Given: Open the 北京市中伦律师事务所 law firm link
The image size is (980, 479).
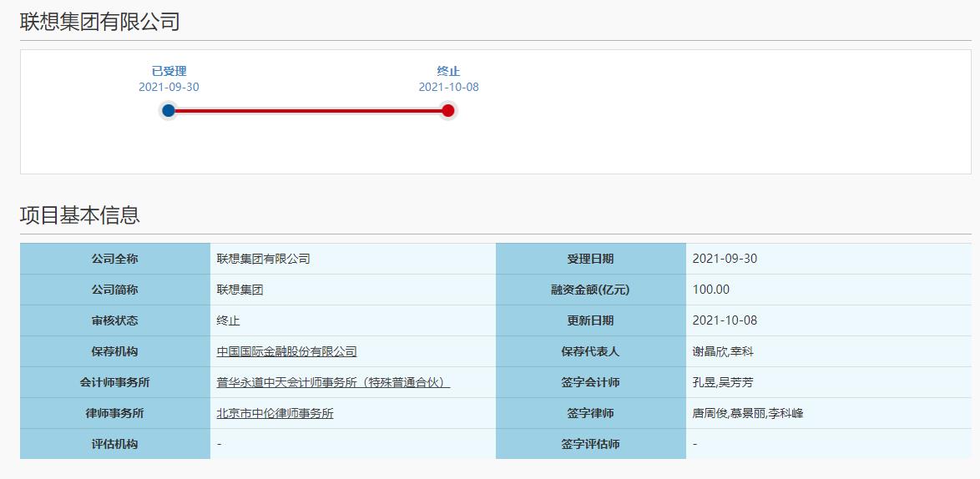Looking at the screenshot, I should coord(275,413).
